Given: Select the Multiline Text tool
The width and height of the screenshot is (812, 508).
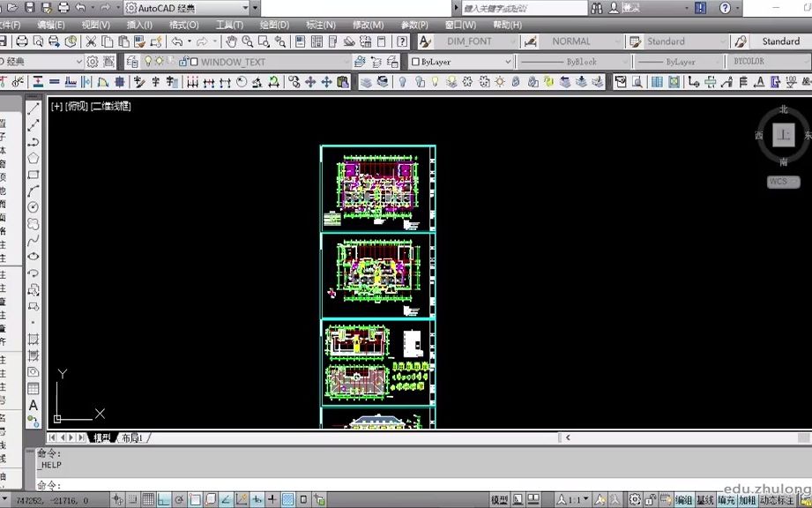Looking at the screenshot, I should coord(34,405).
